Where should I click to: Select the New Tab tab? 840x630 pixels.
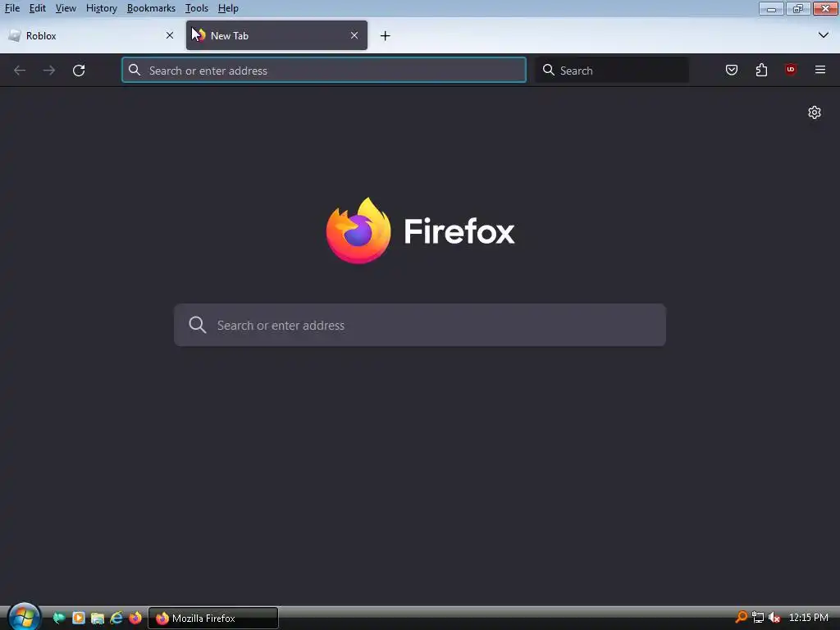coord(276,35)
